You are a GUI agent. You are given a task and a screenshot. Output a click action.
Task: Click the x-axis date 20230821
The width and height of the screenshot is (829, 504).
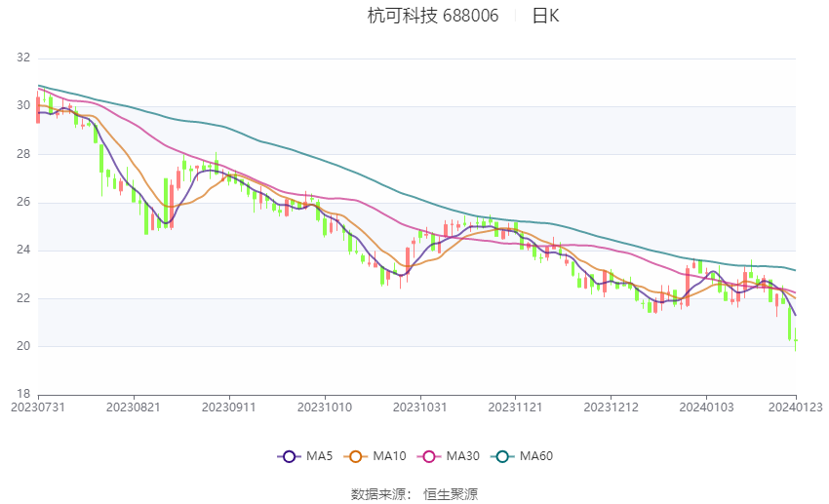(134, 407)
